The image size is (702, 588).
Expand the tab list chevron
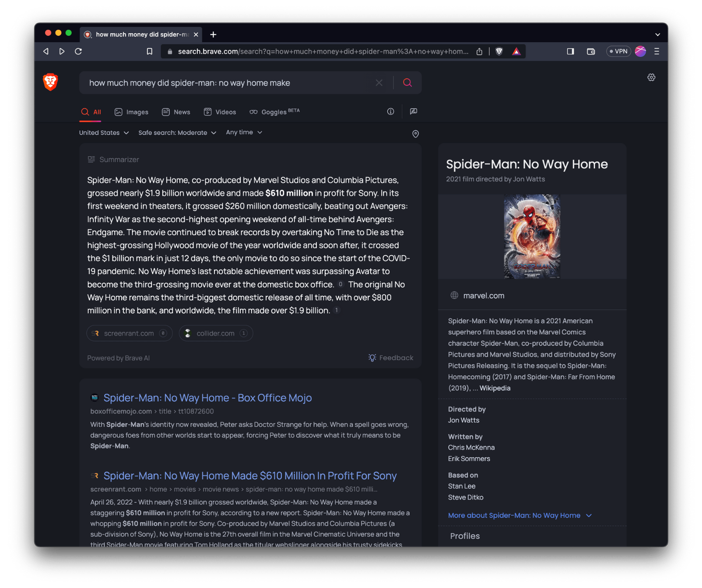[657, 35]
